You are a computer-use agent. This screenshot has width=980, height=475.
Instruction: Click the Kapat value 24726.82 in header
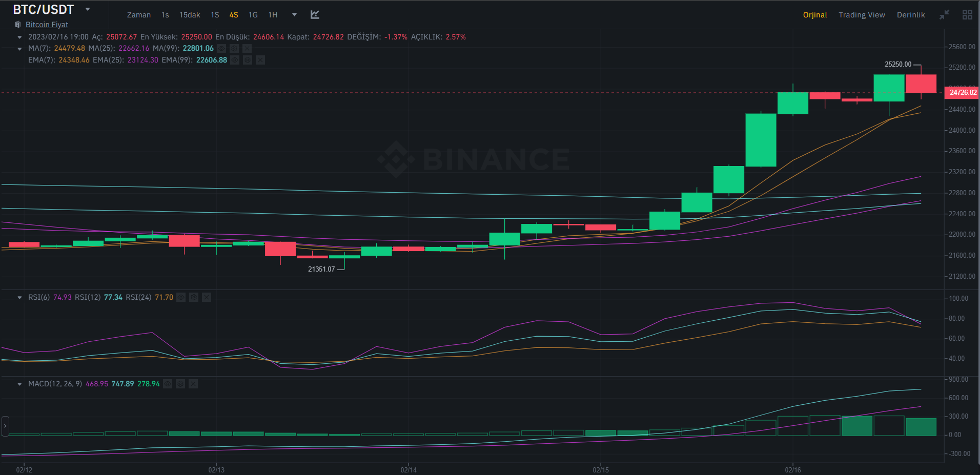coord(329,37)
